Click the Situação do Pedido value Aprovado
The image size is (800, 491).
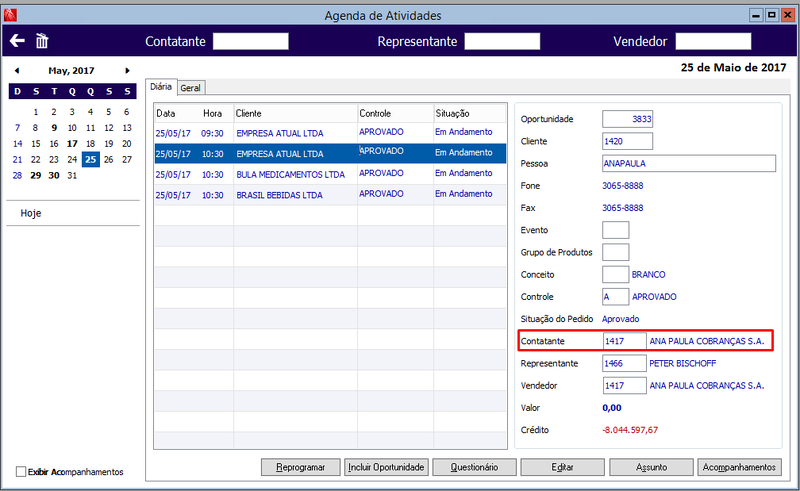click(620, 319)
